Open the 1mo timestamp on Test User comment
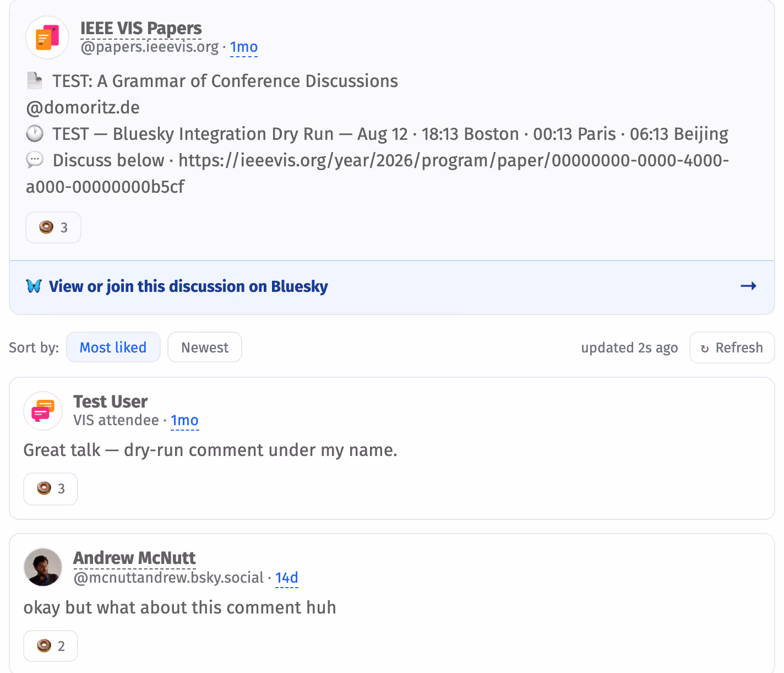This screenshot has width=784, height=673. click(x=184, y=421)
